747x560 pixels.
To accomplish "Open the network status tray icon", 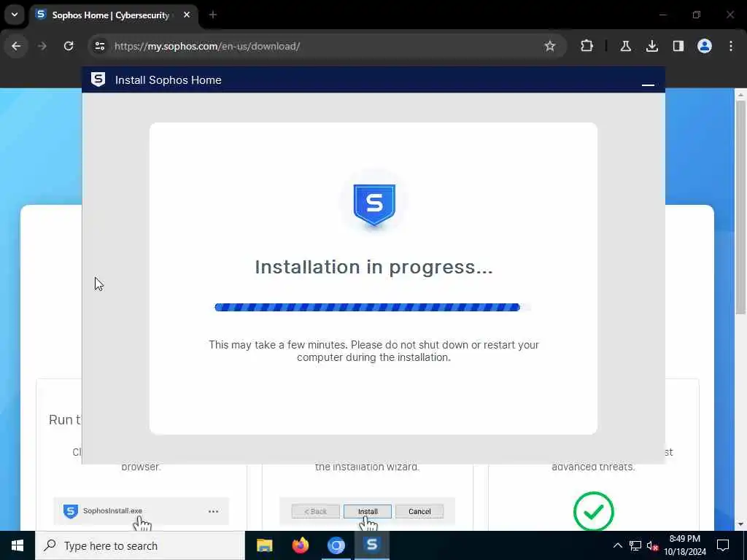I will point(635,545).
